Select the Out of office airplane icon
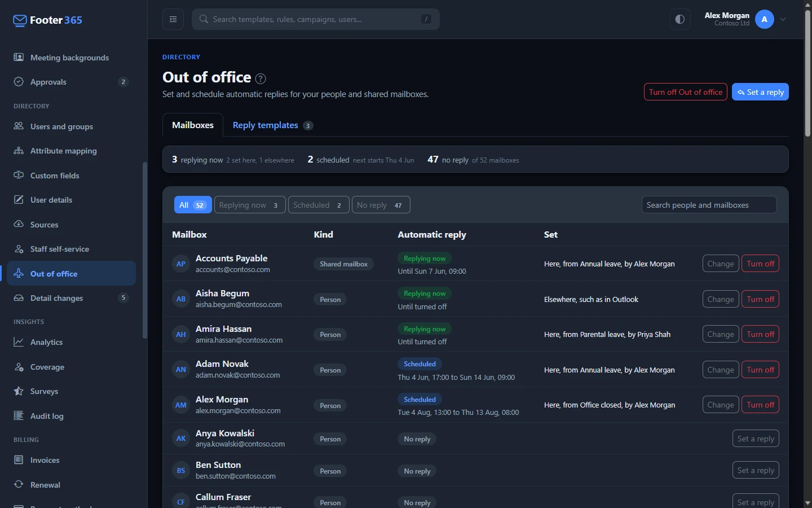Image resolution: width=812 pixels, height=508 pixels. pyautogui.click(x=19, y=274)
